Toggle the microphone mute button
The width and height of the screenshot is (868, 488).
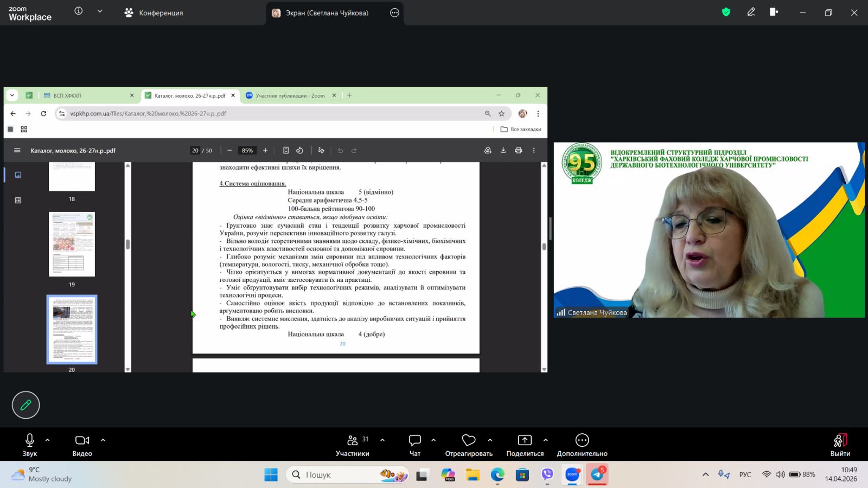point(30,440)
